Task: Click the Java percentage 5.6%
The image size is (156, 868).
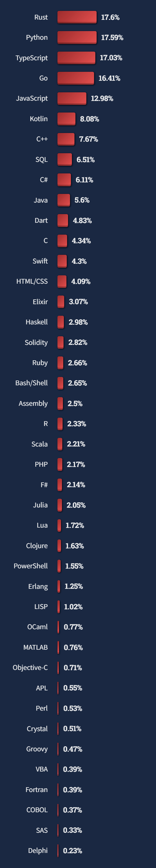Action: pos(82,200)
